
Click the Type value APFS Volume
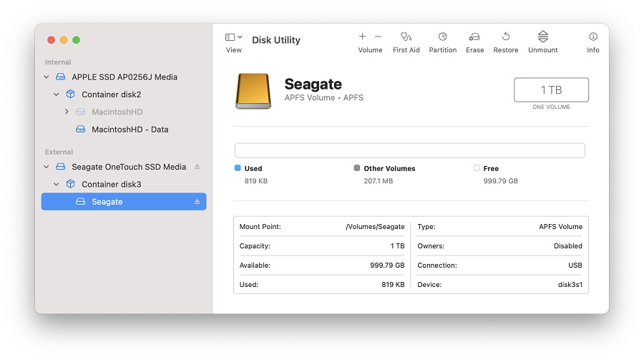coord(560,227)
